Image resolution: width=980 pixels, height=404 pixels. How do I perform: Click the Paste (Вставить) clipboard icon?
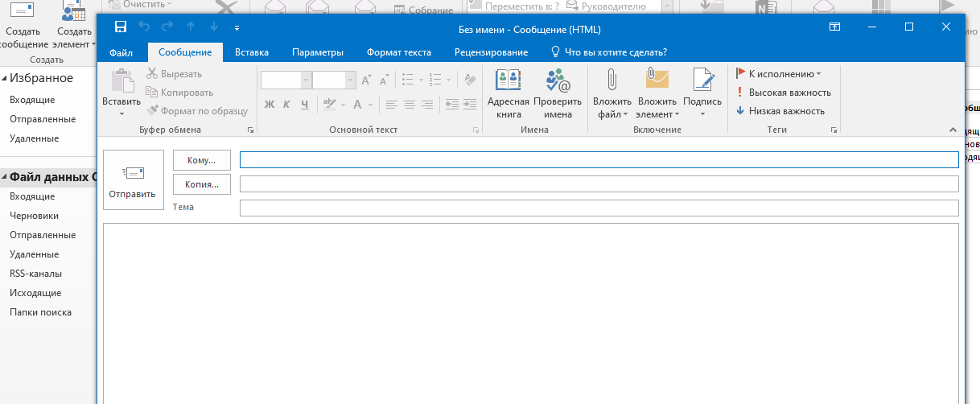121,82
